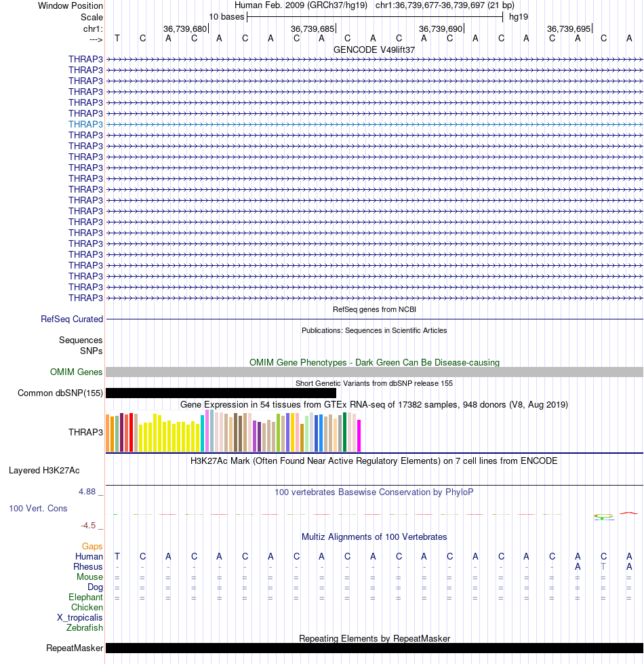Click the black RepeatMasker repeat bar
The height and width of the screenshot is (664, 644).
[x=374, y=648]
